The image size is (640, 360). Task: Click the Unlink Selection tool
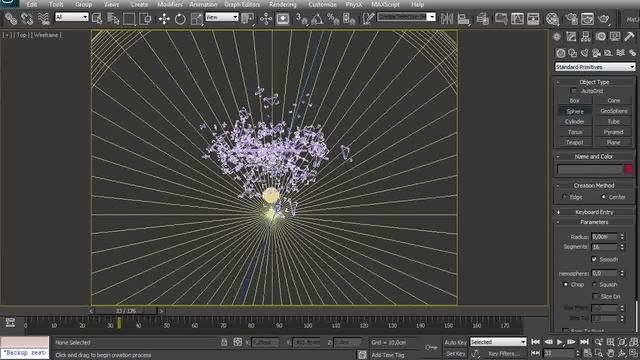coord(27,19)
